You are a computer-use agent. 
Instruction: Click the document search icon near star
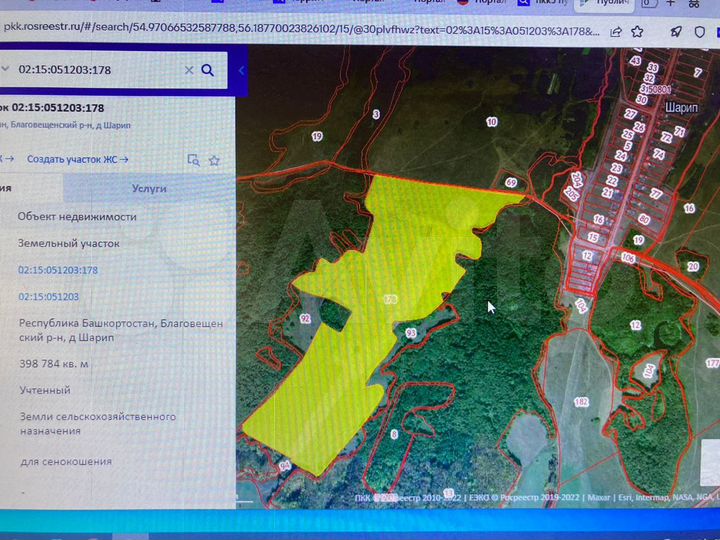(x=194, y=160)
